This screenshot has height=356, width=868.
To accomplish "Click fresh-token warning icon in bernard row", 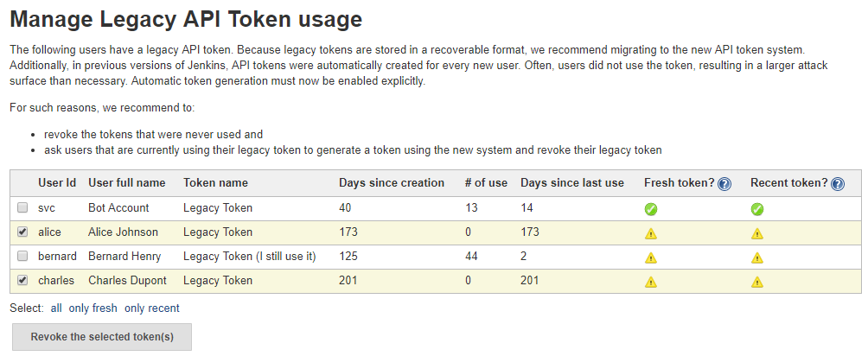I will pos(651,257).
